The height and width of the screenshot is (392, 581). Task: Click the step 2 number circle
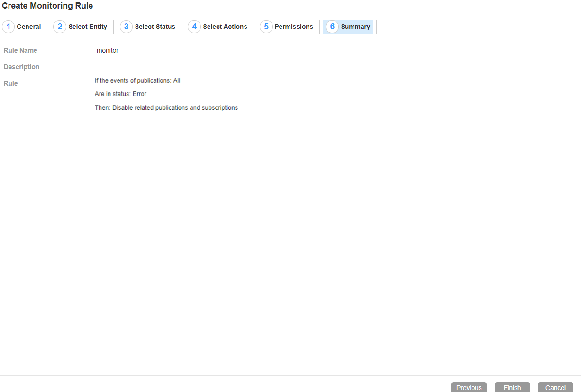60,27
